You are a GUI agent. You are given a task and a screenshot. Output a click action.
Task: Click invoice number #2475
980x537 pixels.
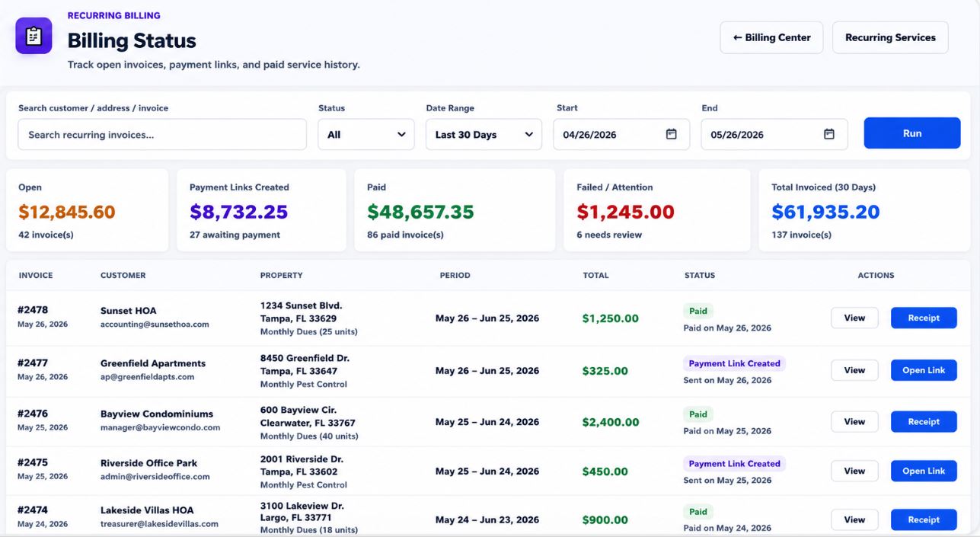[33, 462]
